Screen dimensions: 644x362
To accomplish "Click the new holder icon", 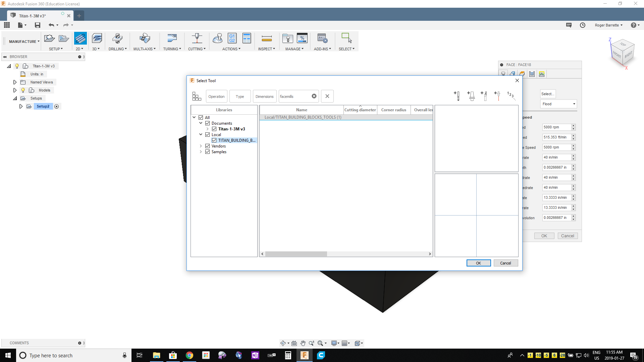I will pos(471,96).
